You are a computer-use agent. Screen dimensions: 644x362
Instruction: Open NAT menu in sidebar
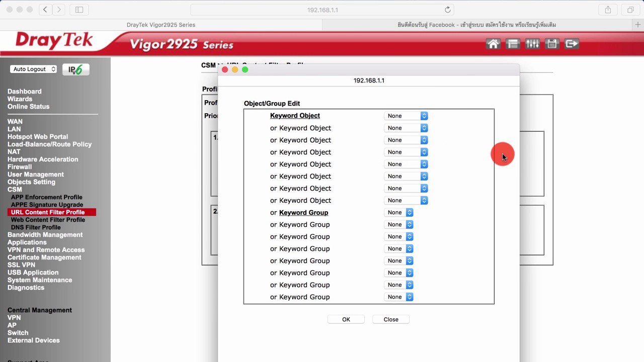pyautogui.click(x=14, y=152)
